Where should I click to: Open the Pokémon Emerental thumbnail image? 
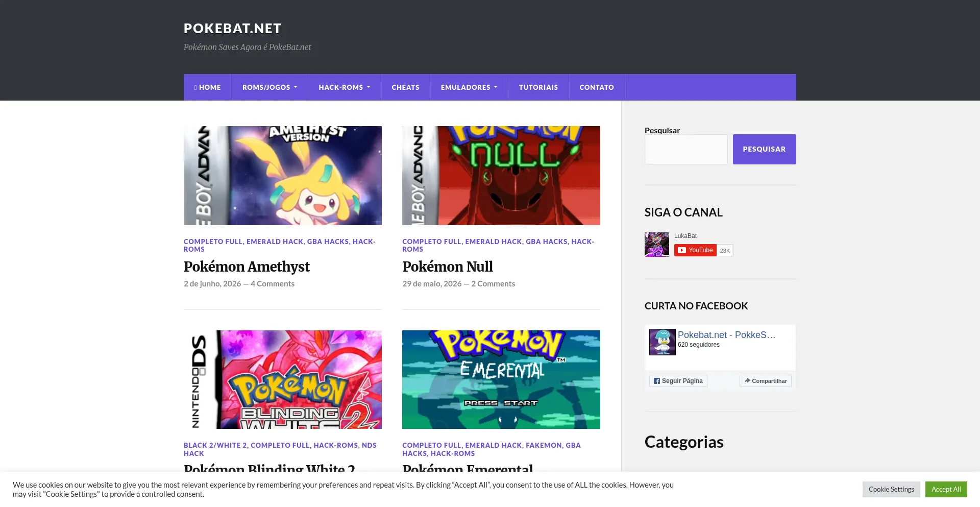coord(501,379)
